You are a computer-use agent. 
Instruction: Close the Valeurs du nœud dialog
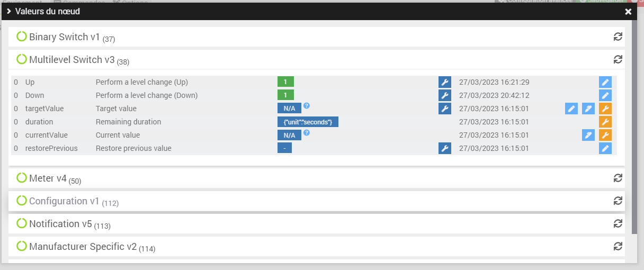pos(628,12)
